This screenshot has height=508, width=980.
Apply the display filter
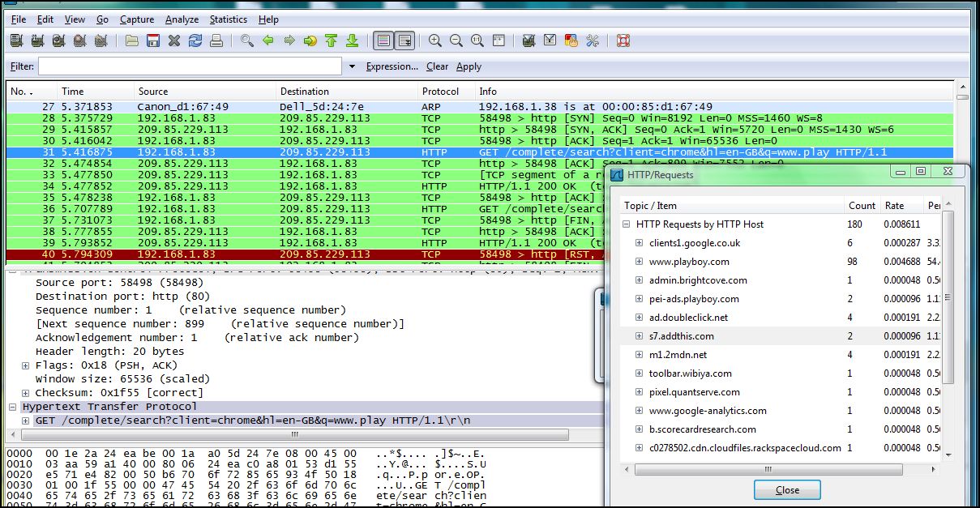pos(469,66)
